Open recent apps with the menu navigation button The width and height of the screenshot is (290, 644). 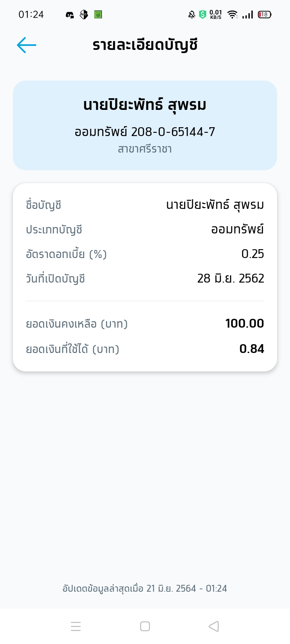coord(76,626)
